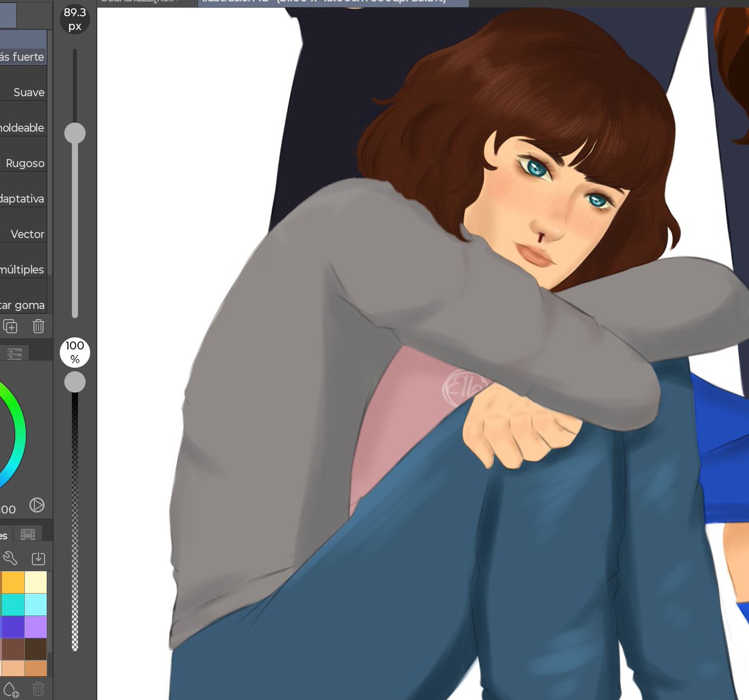Click the wrench icon above the swatches
Screen dimensions: 749x700
10,558
